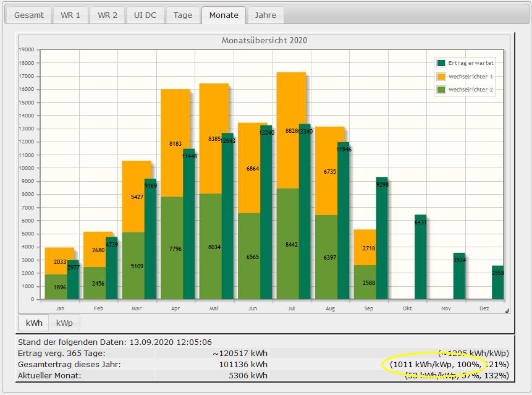This screenshot has height=395, width=532.
Task: Click Ertrag erwartet legend color swatch
Action: 441,63
